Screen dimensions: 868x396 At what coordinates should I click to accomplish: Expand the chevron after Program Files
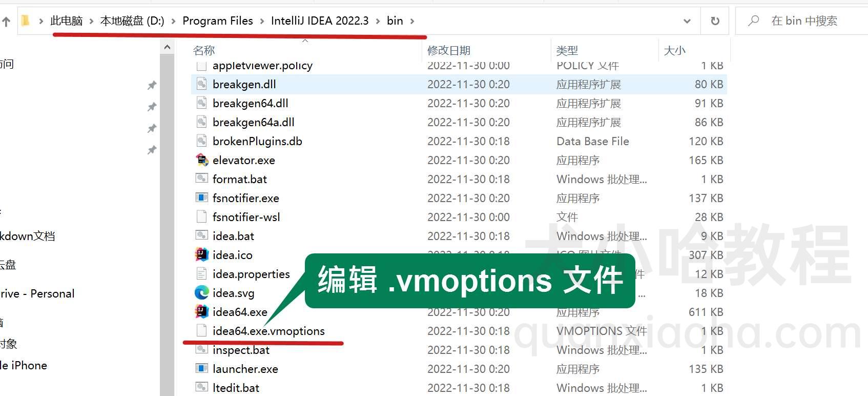[262, 21]
